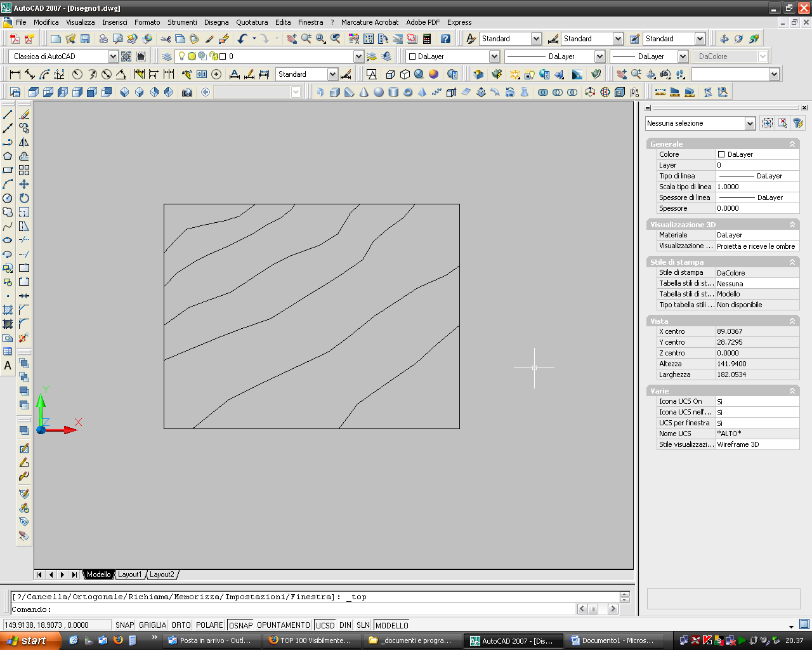This screenshot has height=650, width=812.
Task: Select the Line draw tool
Action: [8, 115]
